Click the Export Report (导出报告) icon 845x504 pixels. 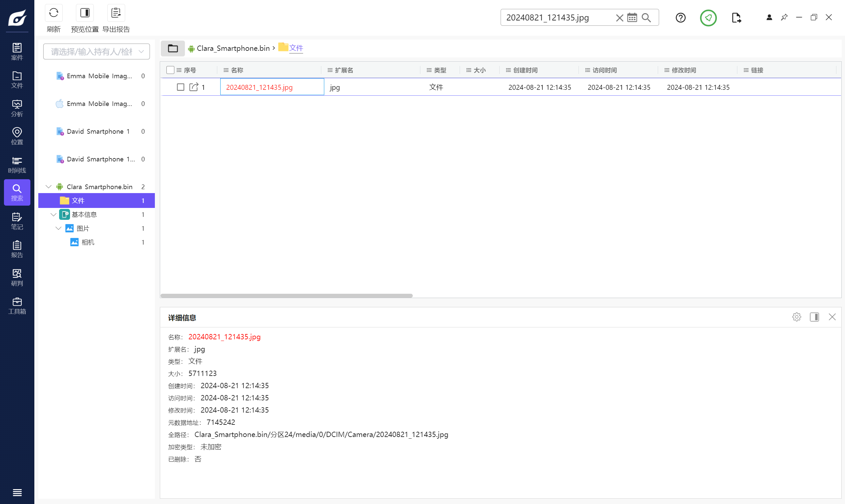coord(116,13)
